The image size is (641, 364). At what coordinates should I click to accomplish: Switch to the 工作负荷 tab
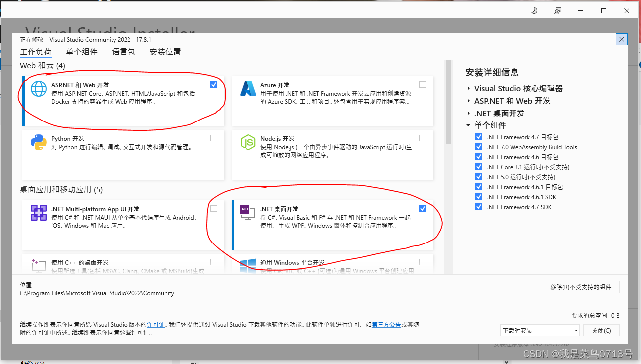(x=36, y=52)
